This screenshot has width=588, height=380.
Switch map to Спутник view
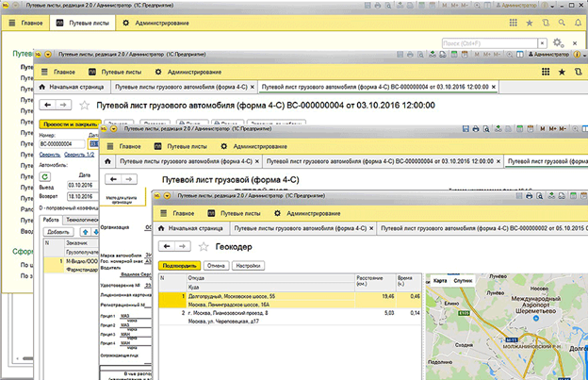click(x=463, y=280)
